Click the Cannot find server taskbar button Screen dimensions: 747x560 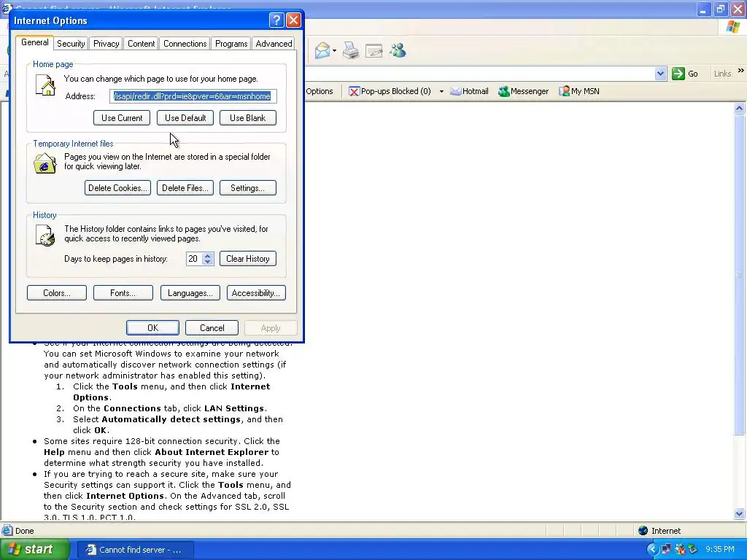point(135,550)
